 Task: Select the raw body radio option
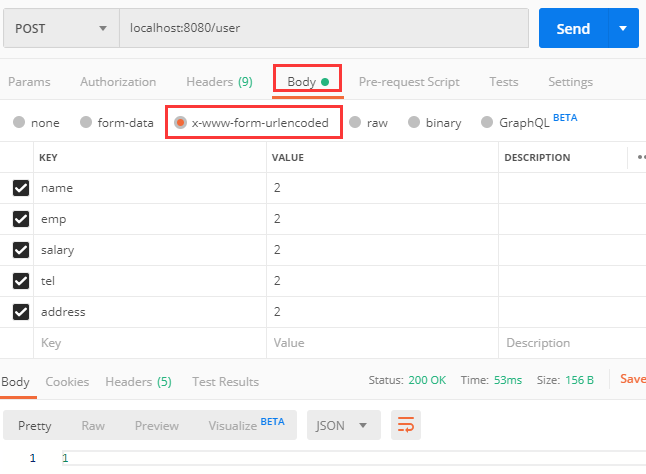tap(355, 122)
